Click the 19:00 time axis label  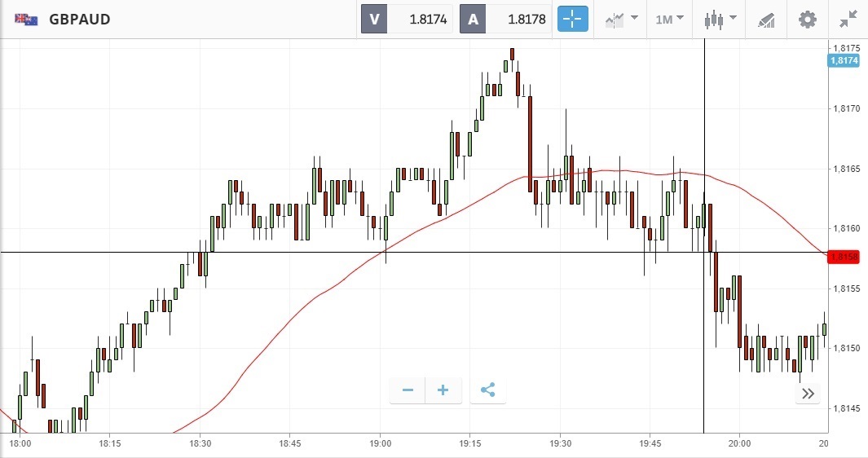(x=381, y=443)
